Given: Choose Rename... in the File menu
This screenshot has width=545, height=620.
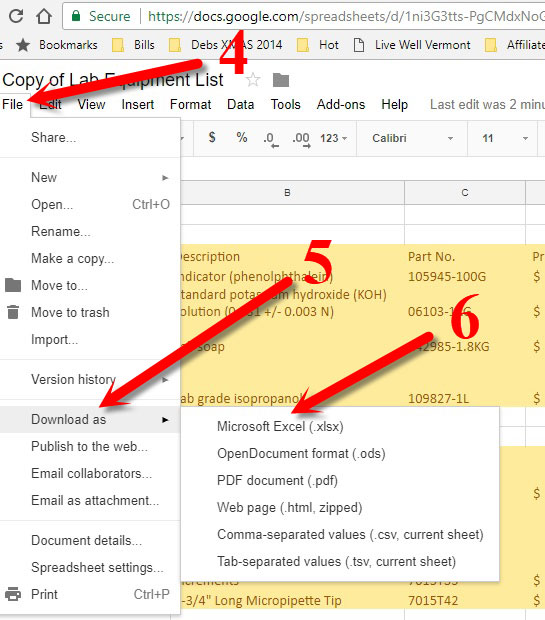Looking at the screenshot, I should (x=90, y=231).
